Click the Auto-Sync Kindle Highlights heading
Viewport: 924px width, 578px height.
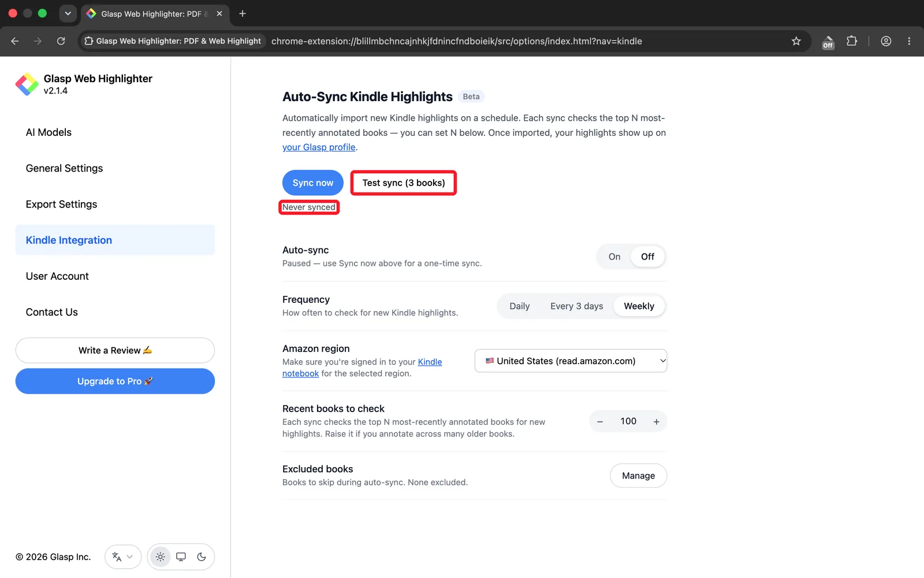coord(367,97)
